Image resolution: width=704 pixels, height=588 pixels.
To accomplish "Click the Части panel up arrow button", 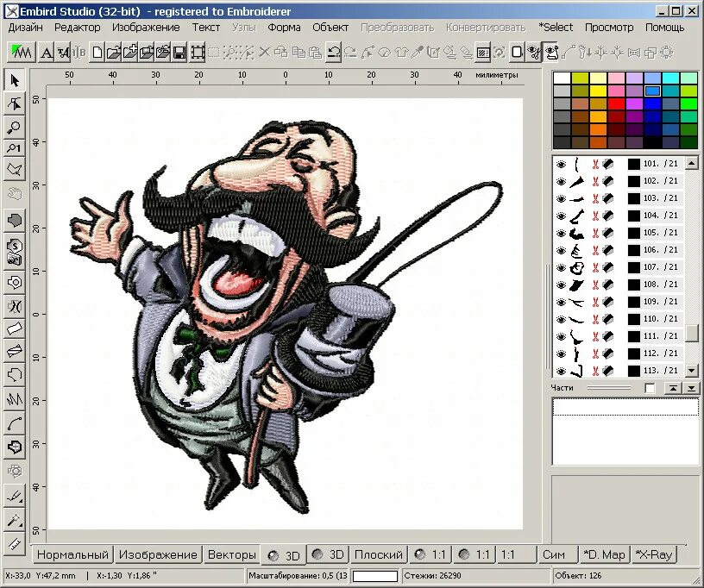I will [673, 389].
